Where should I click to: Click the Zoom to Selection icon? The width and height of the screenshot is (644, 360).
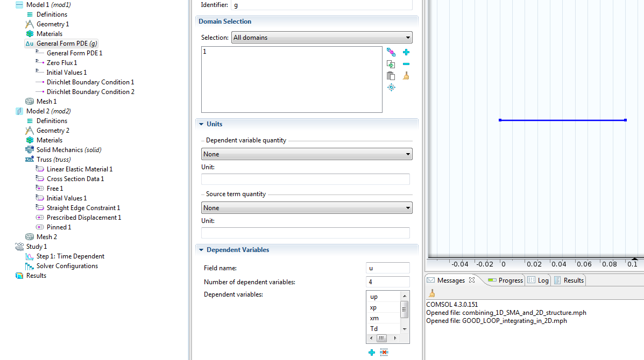pyautogui.click(x=391, y=88)
